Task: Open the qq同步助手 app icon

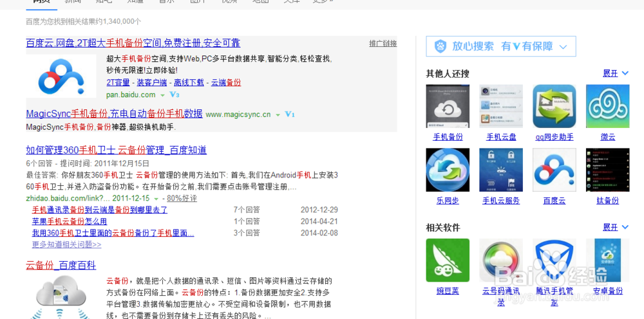Action: tap(554, 106)
